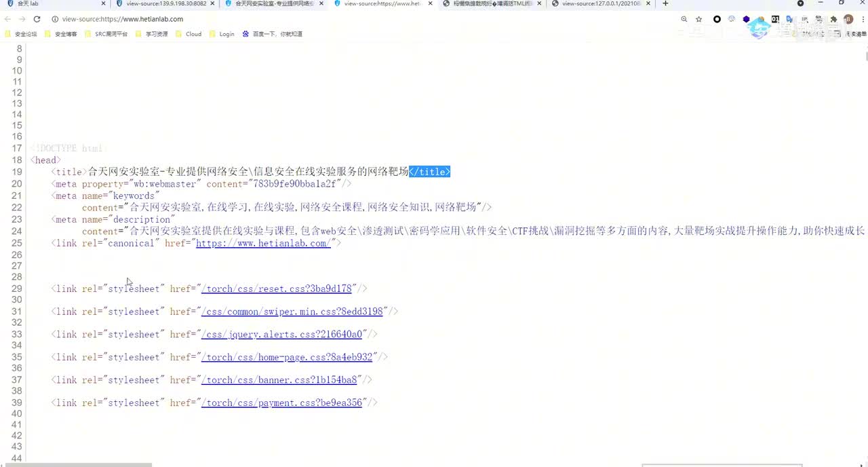Open tab search dropdown in title bar

[800, 3]
